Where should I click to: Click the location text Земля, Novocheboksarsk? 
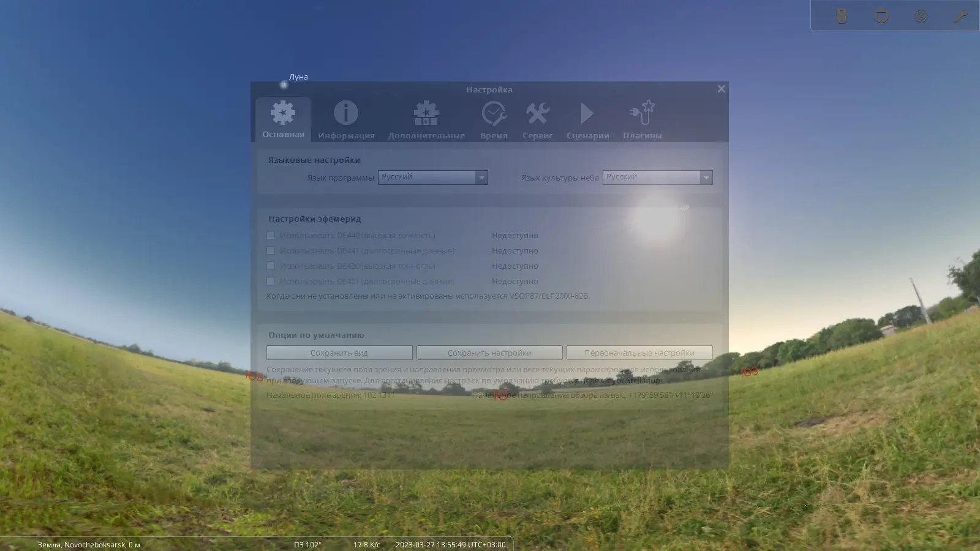pos(89,544)
